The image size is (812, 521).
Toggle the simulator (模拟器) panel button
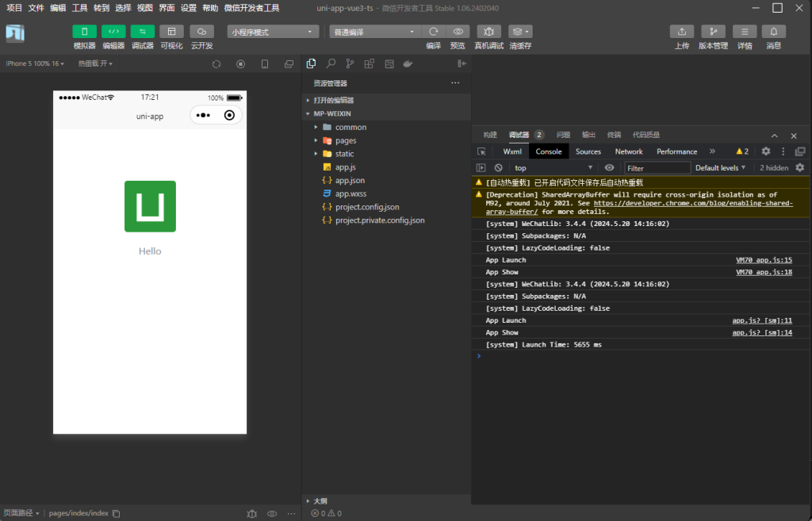(x=84, y=32)
